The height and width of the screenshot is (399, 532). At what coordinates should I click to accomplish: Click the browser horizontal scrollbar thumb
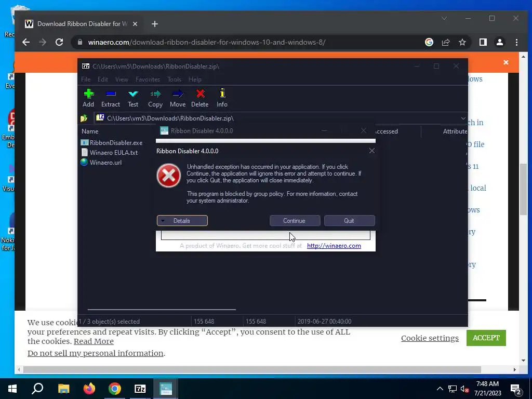(x=252, y=369)
